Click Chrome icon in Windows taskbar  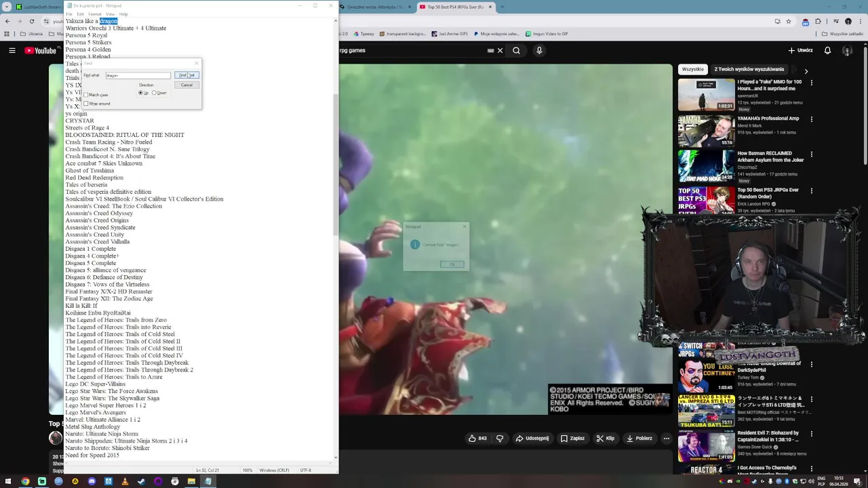25,481
